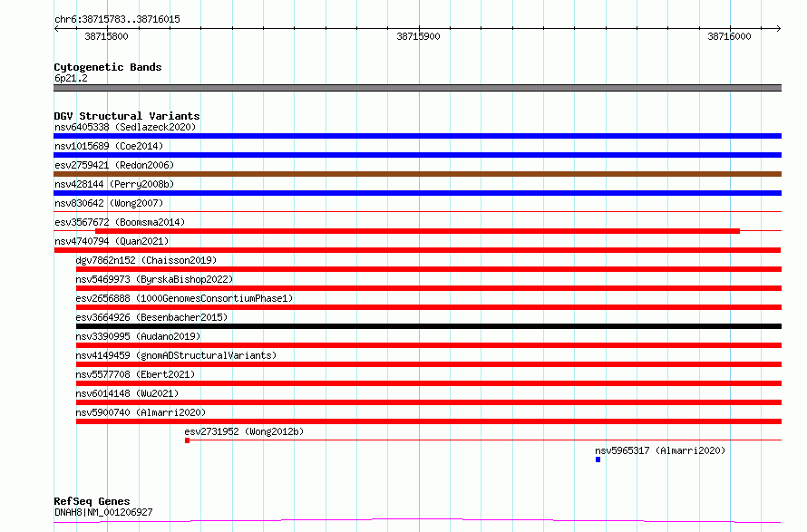Select the red bar under nsv6014148
Viewport: 807px width, 532px height.
click(429, 402)
